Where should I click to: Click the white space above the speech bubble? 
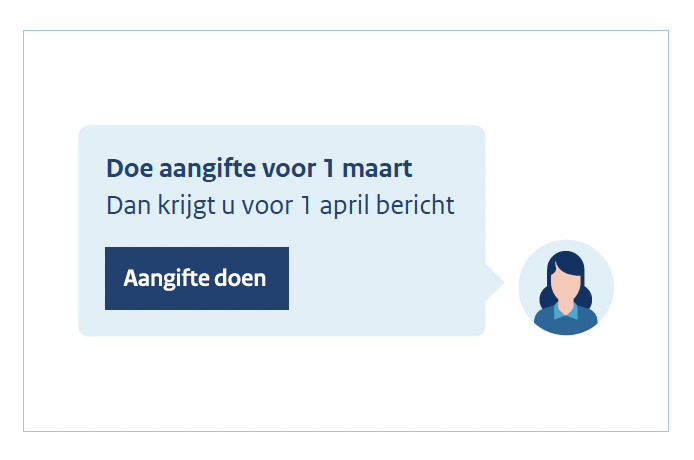click(281, 78)
